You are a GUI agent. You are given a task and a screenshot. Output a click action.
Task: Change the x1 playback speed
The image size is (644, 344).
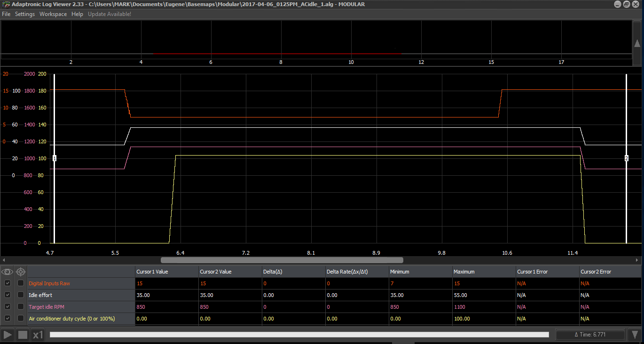click(38, 335)
